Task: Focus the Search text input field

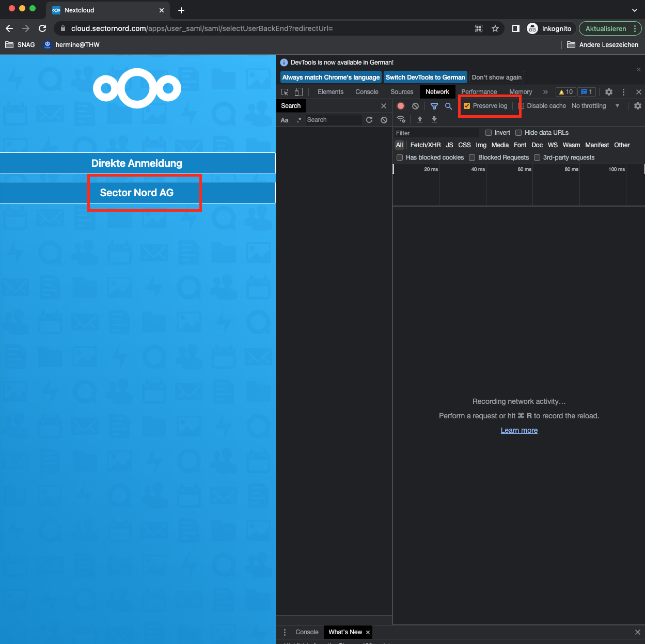Action: 333,120
